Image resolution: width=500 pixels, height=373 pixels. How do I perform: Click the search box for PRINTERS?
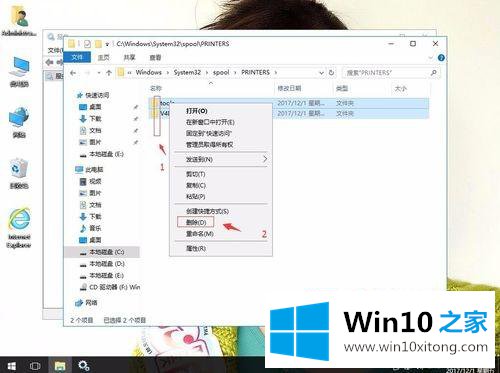tap(391, 73)
